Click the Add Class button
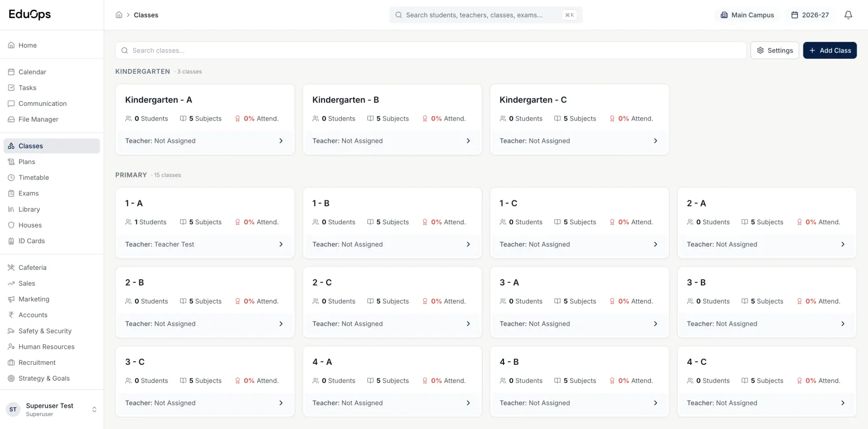 (x=829, y=51)
